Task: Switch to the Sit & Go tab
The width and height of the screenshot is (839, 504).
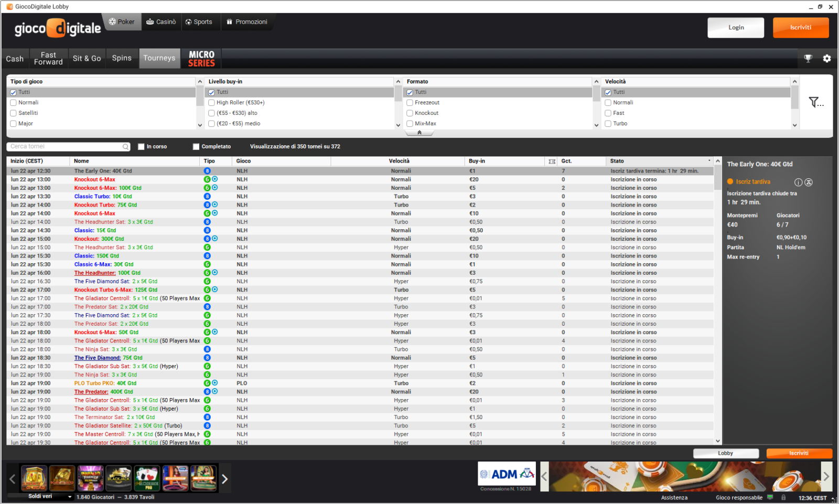Action: (x=87, y=59)
